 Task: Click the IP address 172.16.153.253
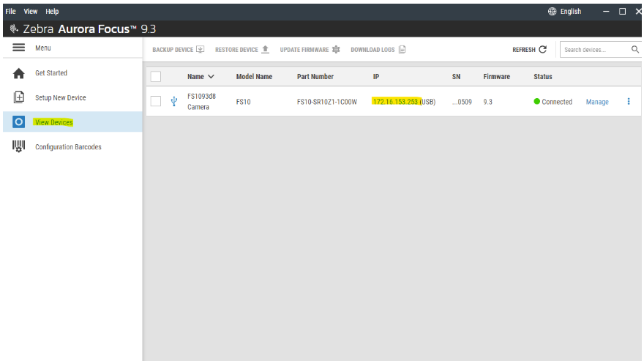coord(395,102)
